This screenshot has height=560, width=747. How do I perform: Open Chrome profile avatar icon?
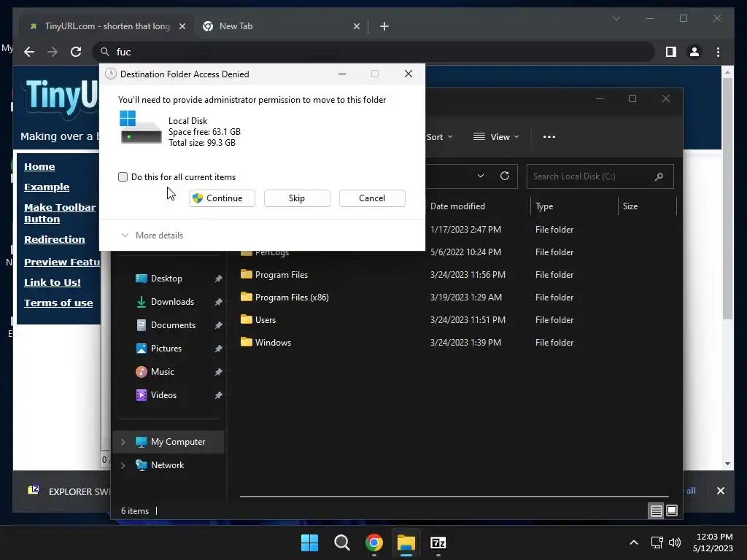(694, 52)
